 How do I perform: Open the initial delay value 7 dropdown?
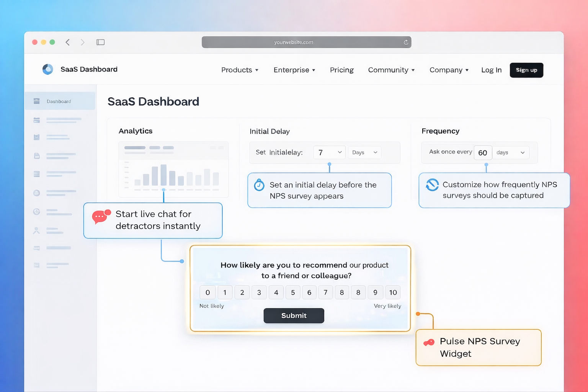tap(329, 152)
